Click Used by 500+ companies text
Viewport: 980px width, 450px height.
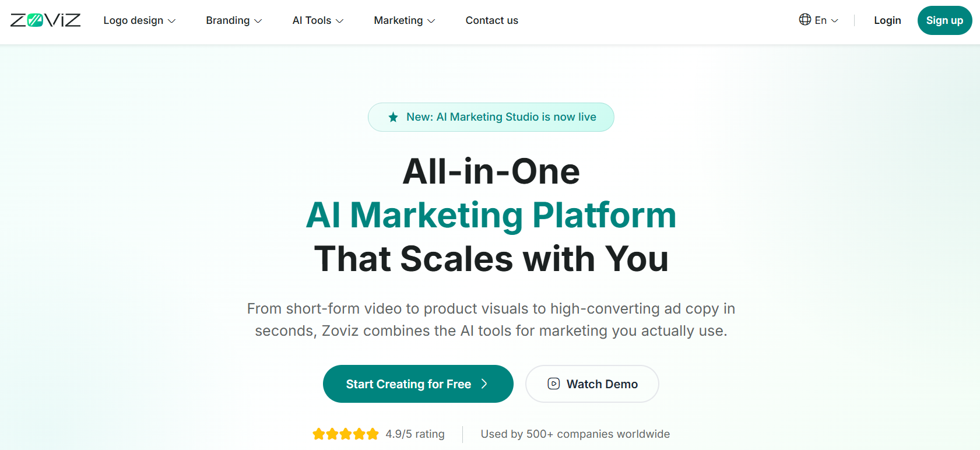pyautogui.click(x=575, y=434)
